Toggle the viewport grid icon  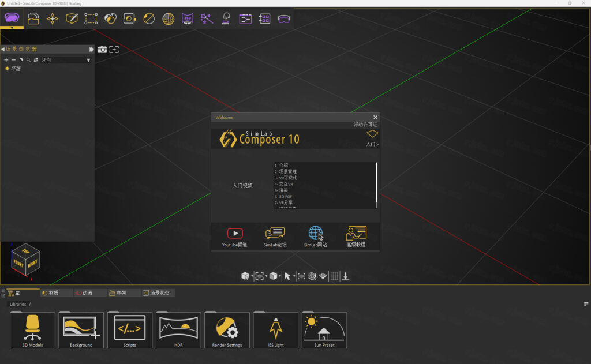(x=334, y=276)
